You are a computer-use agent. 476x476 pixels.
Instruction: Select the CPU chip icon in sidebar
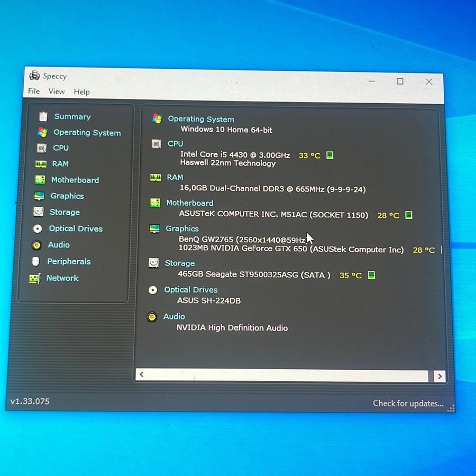[41, 148]
